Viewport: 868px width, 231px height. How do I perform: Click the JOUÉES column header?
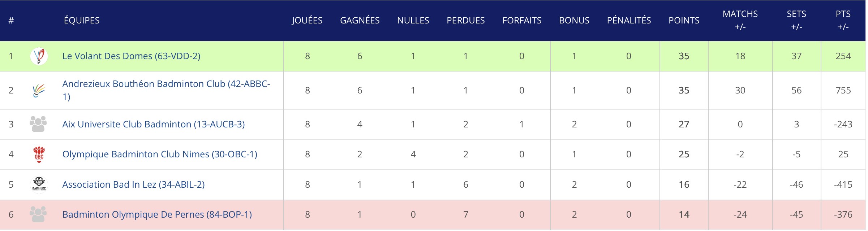[307, 21]
